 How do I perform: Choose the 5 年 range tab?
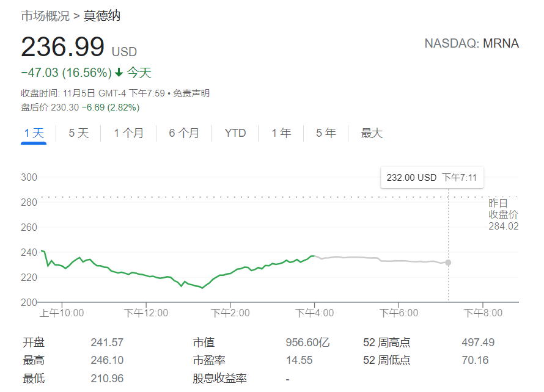(x=326, y=133)
